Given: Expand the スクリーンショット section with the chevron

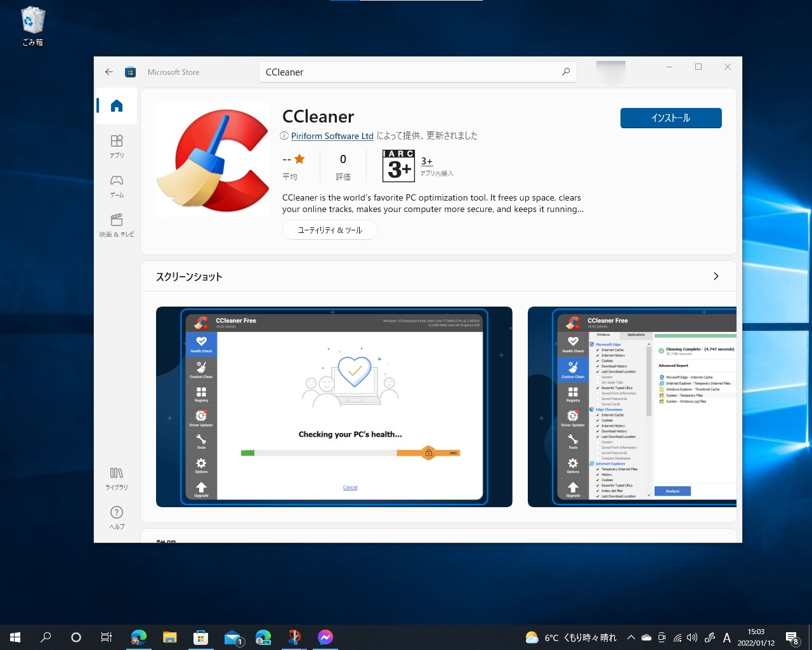Looking at the screenshot, I should click(x=716, y=276).
